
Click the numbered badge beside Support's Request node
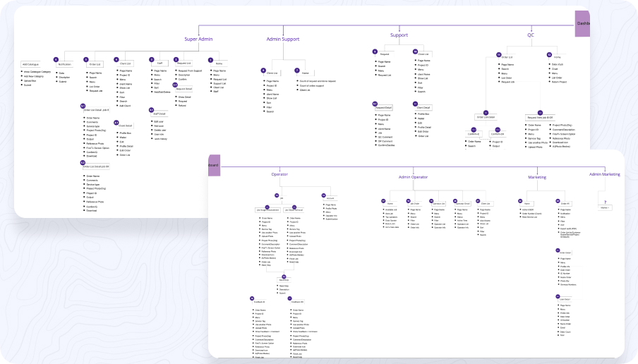click(x=375, y=51)
